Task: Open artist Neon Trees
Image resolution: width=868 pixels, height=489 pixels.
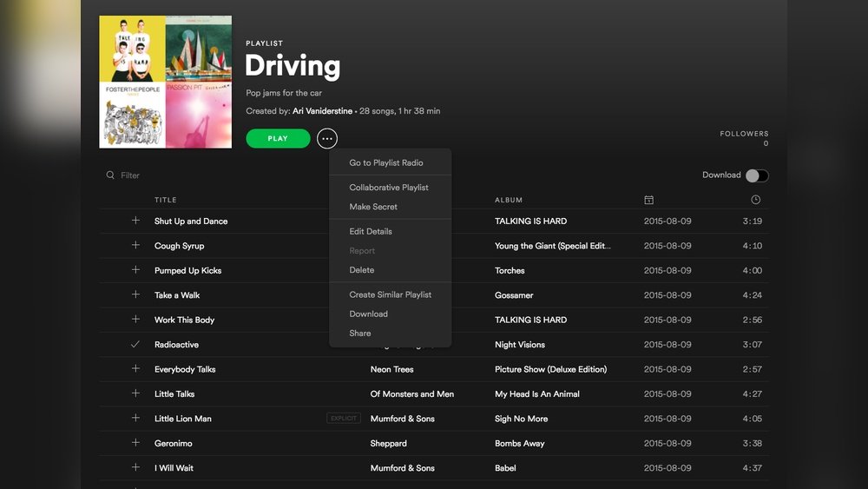Action: click(x=392, y=369)
